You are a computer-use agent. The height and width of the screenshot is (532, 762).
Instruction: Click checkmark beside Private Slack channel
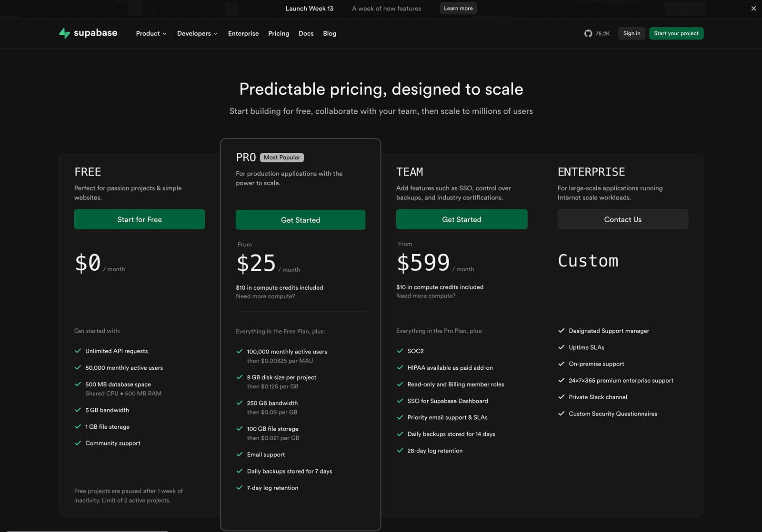(561, 397)
